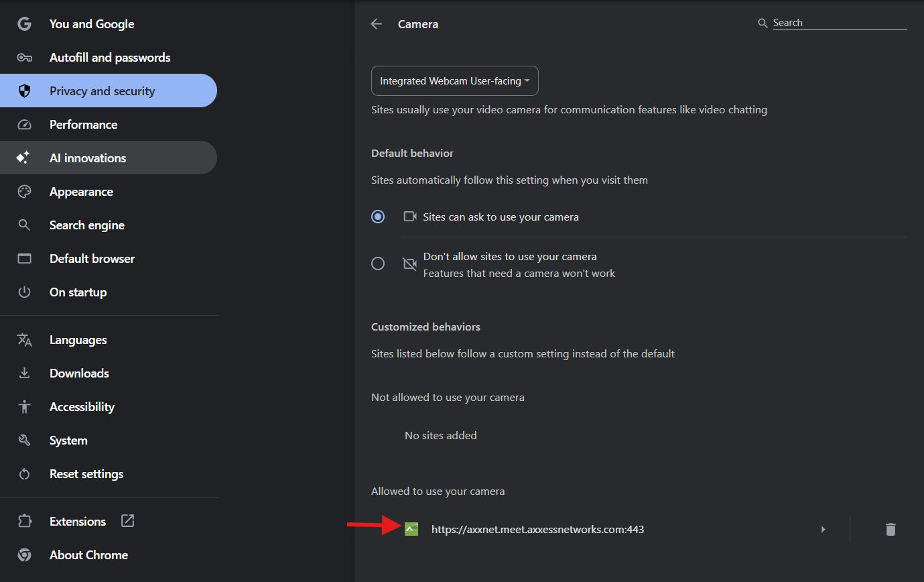
Task: Select 'Don't allow sites to use your camera'
Action: click(x=378, y=264)
